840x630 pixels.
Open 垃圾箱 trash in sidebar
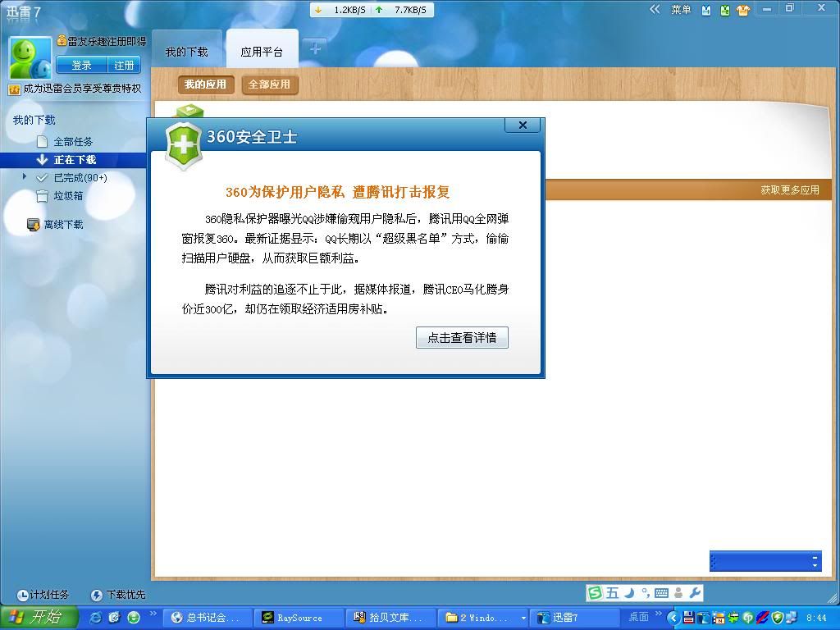click(69, 195)
